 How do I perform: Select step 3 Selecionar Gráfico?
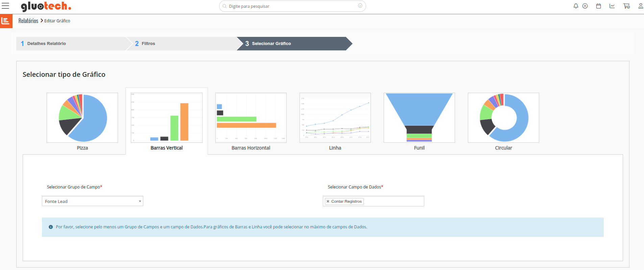point(271,44)
